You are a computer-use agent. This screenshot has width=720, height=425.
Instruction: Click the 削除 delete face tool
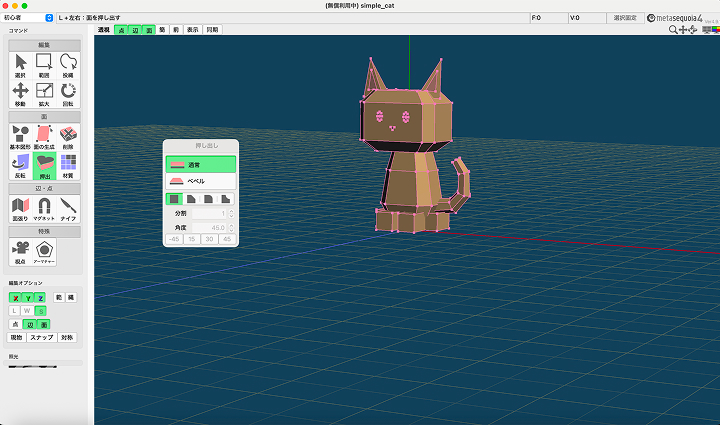68,137
